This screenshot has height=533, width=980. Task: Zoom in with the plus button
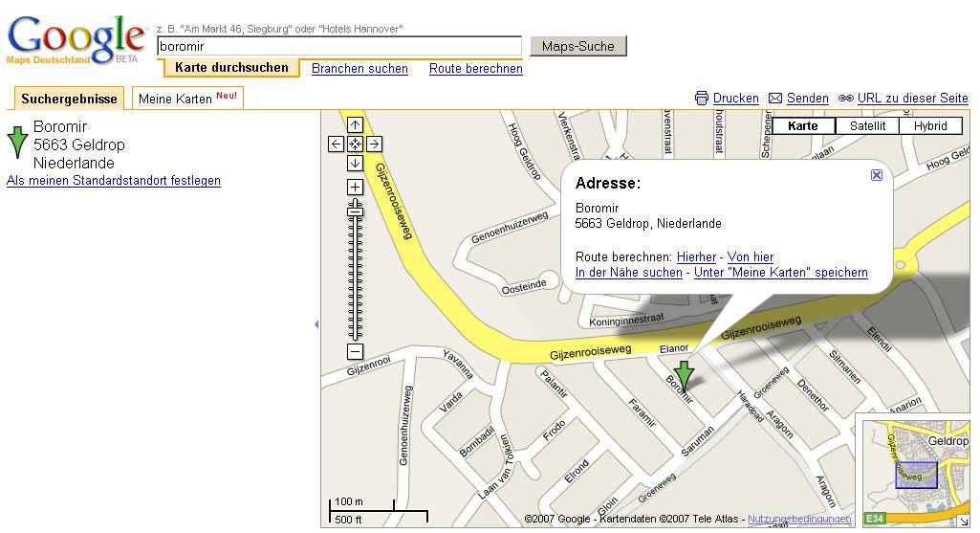click(x=355, y=187)
